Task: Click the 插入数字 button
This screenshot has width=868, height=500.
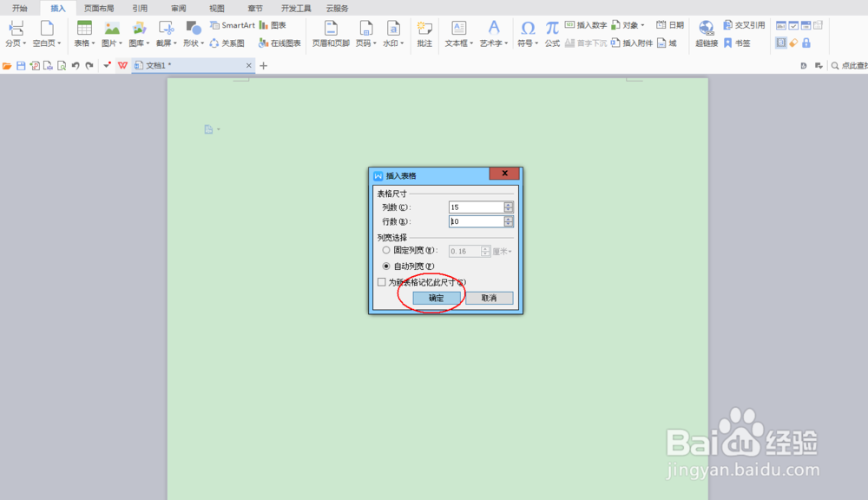Action: (586, 25)
